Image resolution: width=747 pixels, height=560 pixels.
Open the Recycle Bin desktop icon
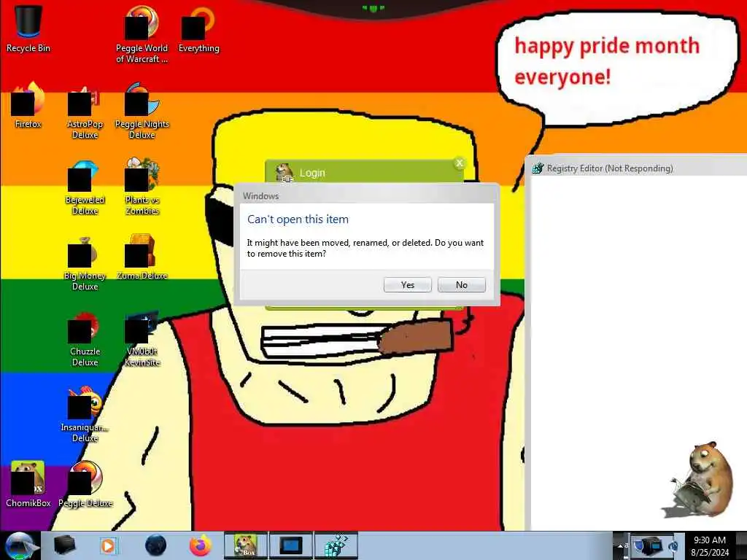28,29
